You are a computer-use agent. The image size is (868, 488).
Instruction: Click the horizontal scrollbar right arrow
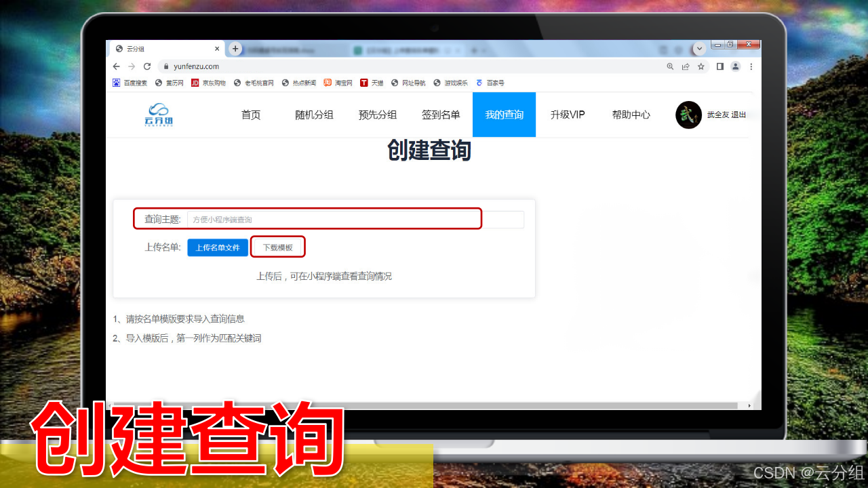[749, 405]
